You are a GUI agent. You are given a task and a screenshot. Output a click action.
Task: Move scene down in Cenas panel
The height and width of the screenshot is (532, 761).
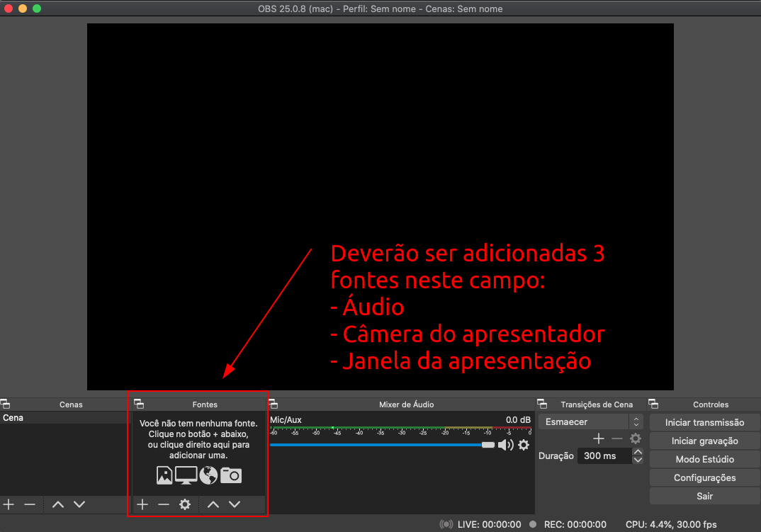tap(79, 504)
